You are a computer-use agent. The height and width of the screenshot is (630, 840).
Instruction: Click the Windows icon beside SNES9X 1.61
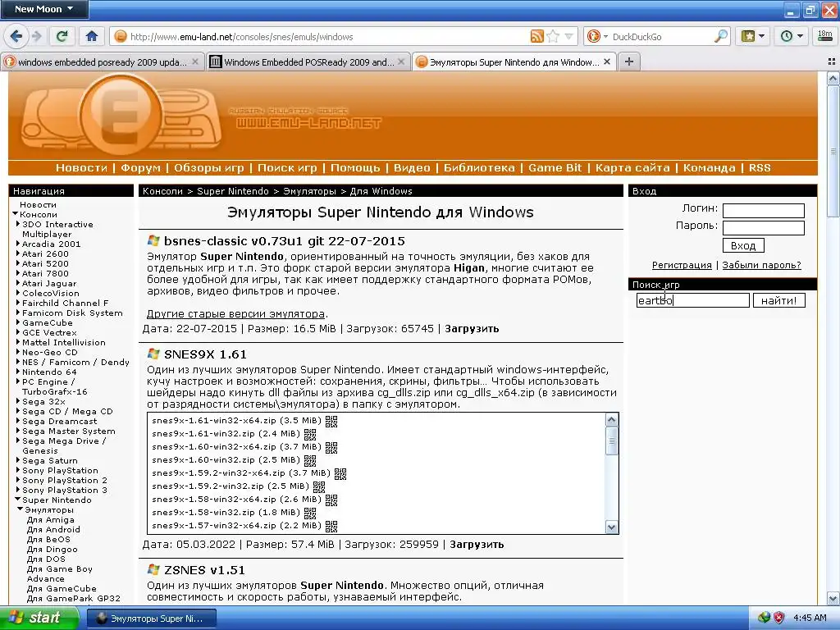153,354
